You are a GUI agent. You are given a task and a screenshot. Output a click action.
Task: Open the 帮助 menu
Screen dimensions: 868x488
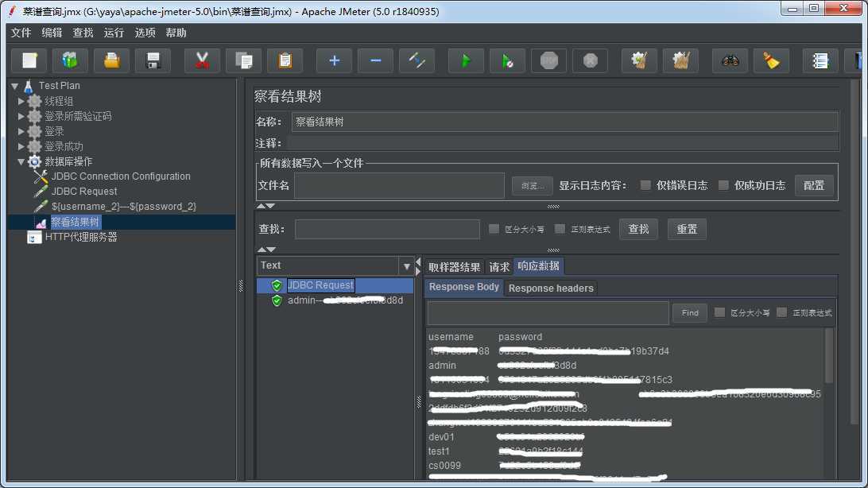pyautogui.click(x=176, y=33)
